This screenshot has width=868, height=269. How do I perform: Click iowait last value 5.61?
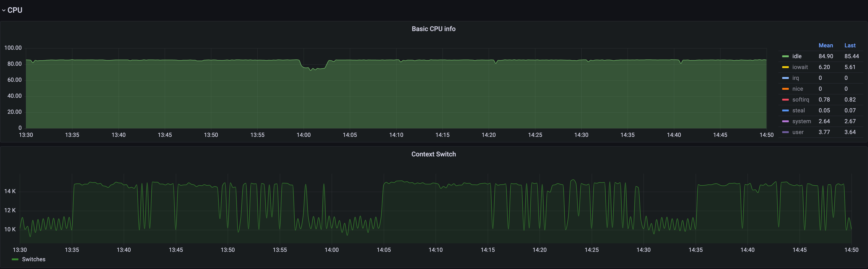850,67
